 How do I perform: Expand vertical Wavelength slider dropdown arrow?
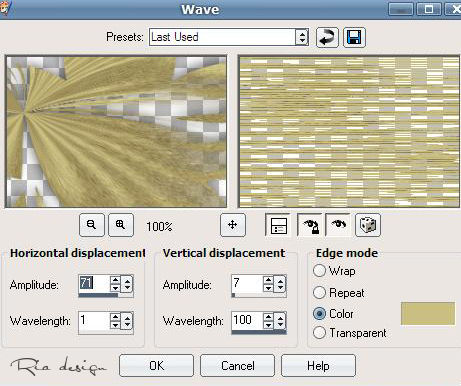(280, 321)
